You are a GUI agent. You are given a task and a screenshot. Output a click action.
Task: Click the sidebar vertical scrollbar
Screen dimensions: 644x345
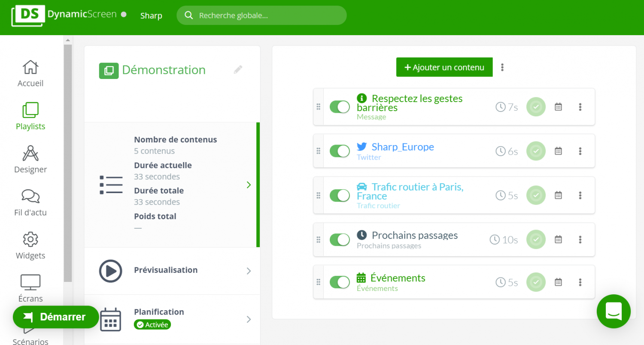pos(68,163)
